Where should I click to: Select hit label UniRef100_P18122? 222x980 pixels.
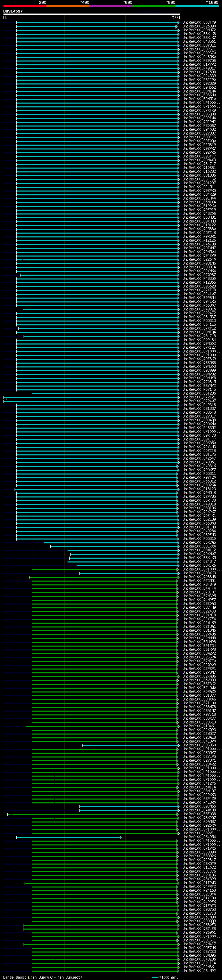click(x=199, y=225)
